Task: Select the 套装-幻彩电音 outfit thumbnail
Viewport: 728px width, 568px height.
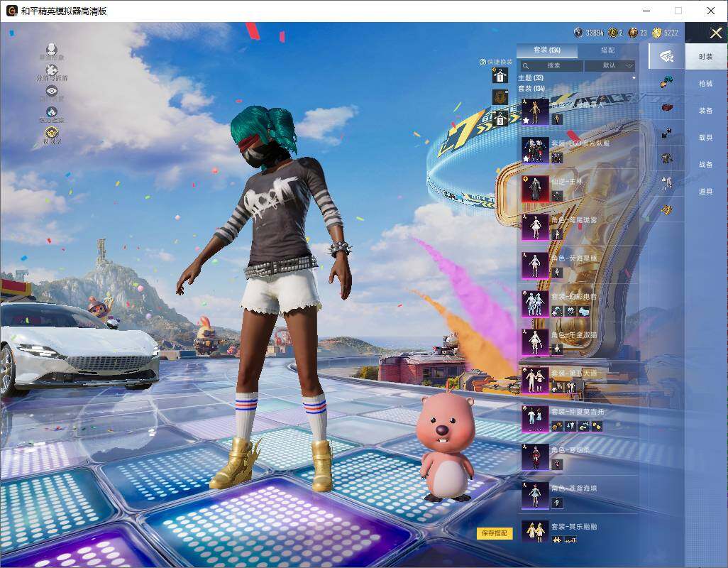Action: (x=535, y=304)
